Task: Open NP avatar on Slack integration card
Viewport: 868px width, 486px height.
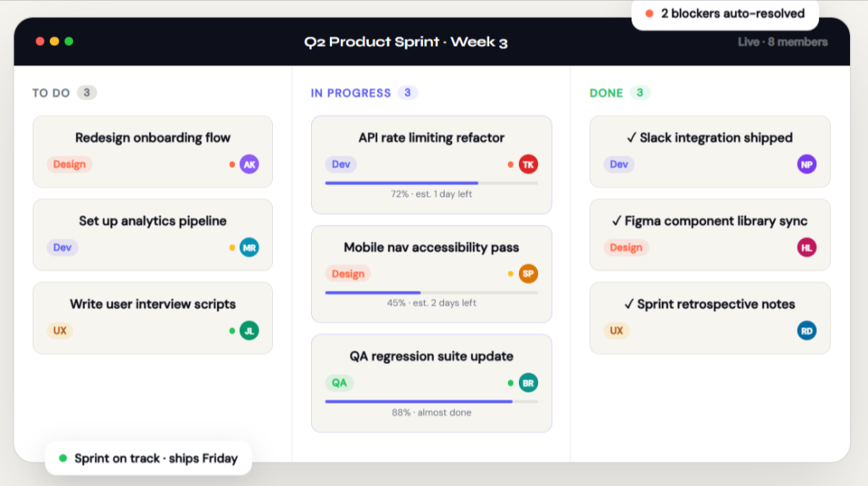Action: pos(807,165)
